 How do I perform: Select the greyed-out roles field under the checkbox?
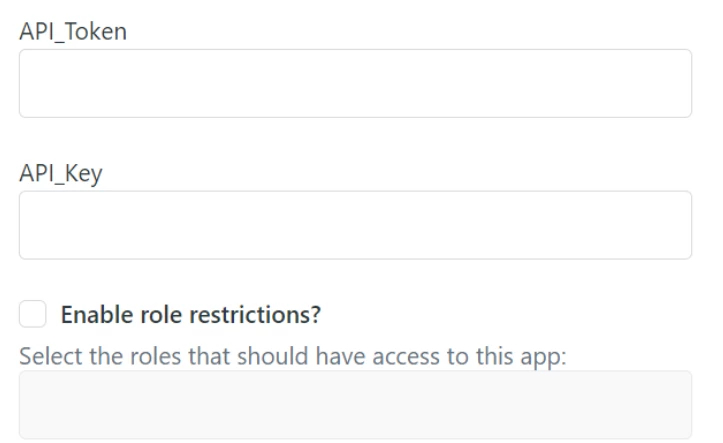pos(355,405)
